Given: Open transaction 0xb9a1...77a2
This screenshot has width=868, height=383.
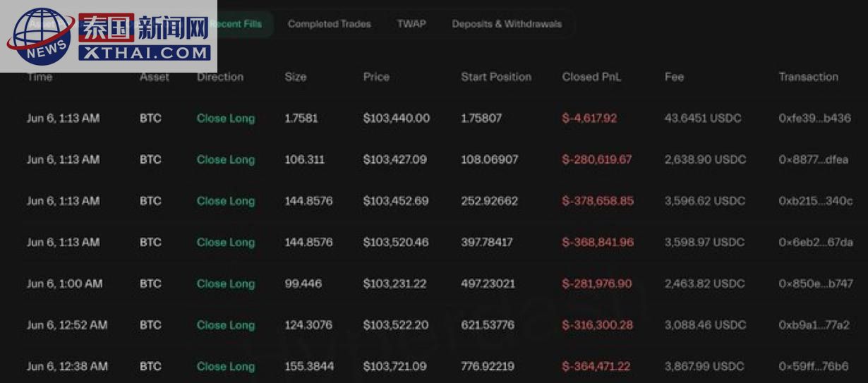Looking at the screenshot, I should click(x=814, y=325).
